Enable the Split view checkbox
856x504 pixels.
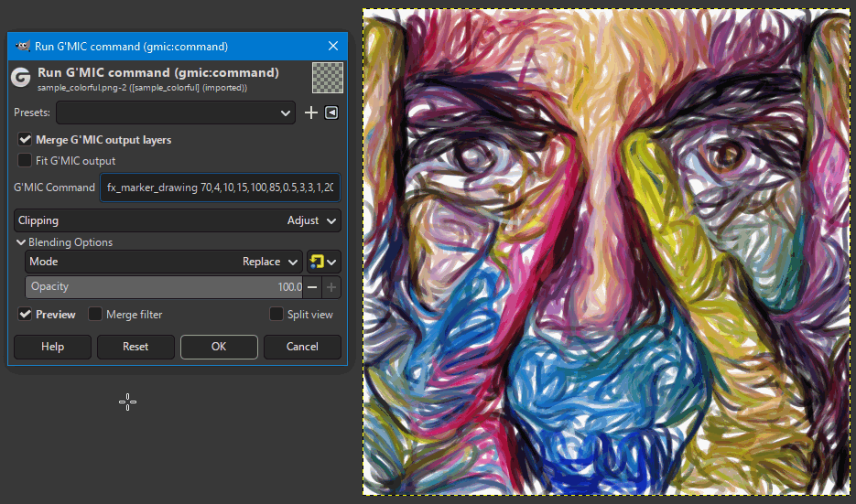(x=276, y=314)
